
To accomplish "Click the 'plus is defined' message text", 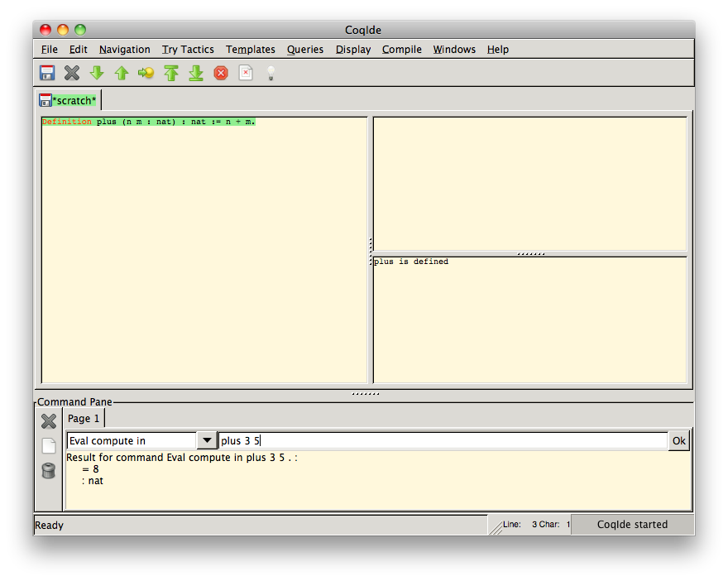I will coord(411,262).
